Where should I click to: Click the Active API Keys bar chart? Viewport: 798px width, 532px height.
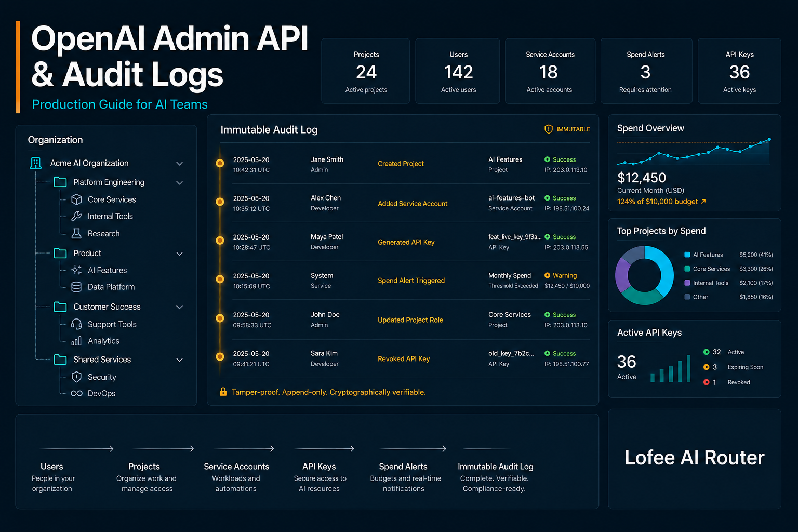(x=670, y=369)
